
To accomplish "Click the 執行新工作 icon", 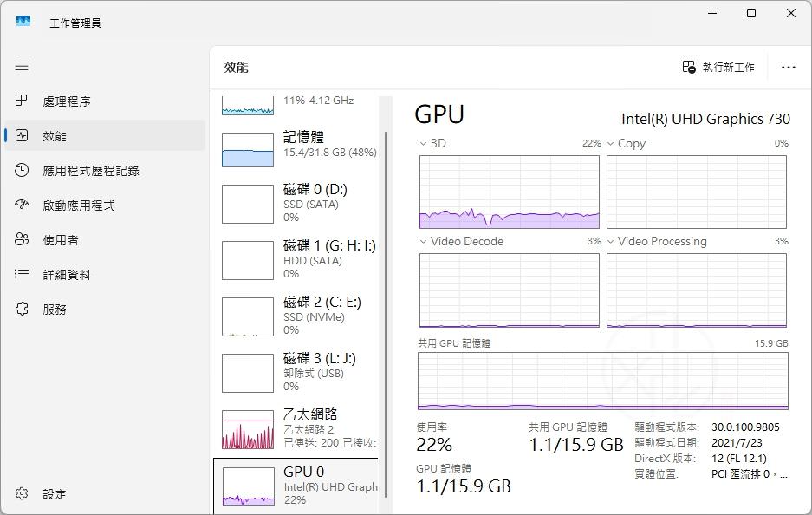I will (689, 67).
